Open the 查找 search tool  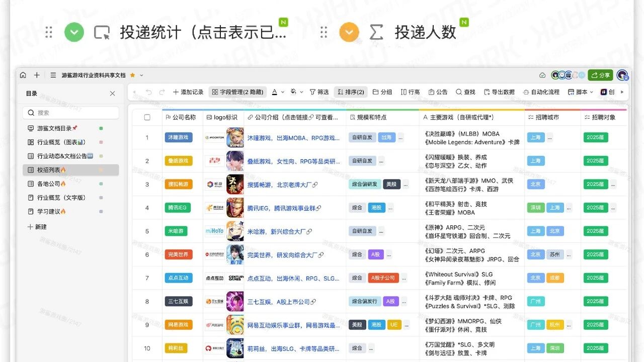(x=465, y=92)
